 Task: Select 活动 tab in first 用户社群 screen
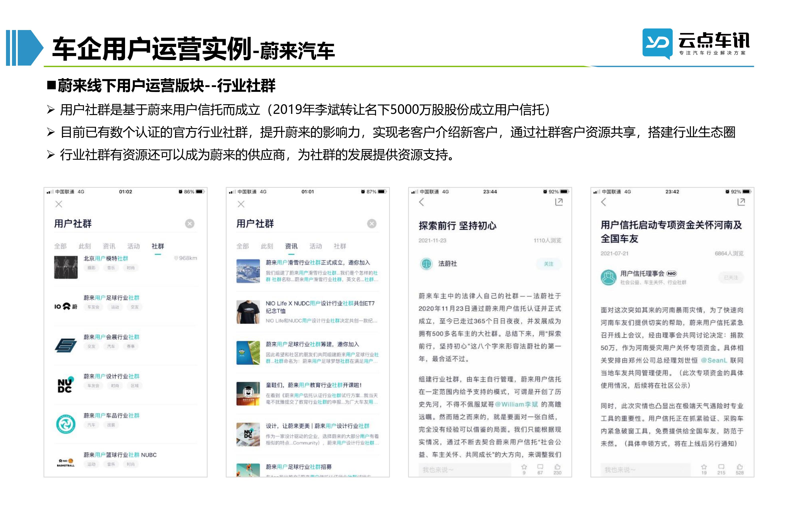coord(134,246)
